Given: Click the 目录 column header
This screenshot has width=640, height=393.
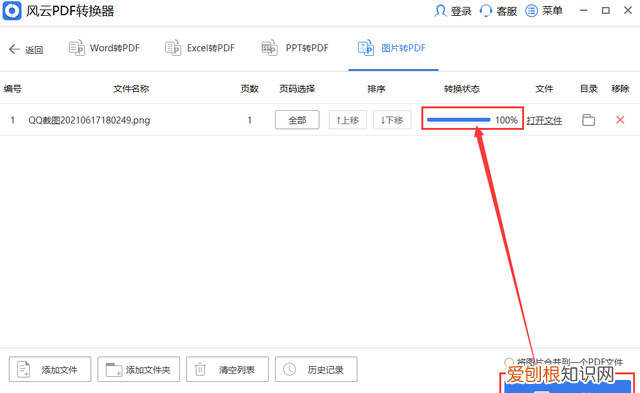Looking at the screenshot, I should (589, 89).
